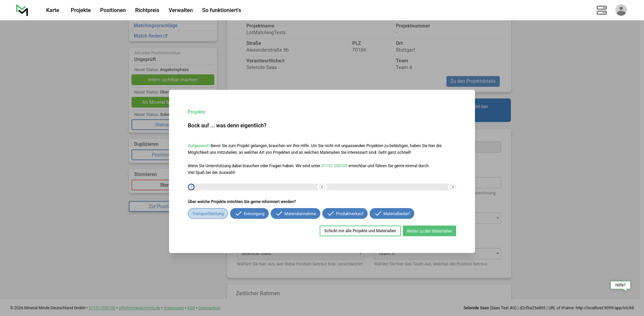Open the user profile avatar
The height and width of the screenshot is (316, 644).
tap(621, 10)
